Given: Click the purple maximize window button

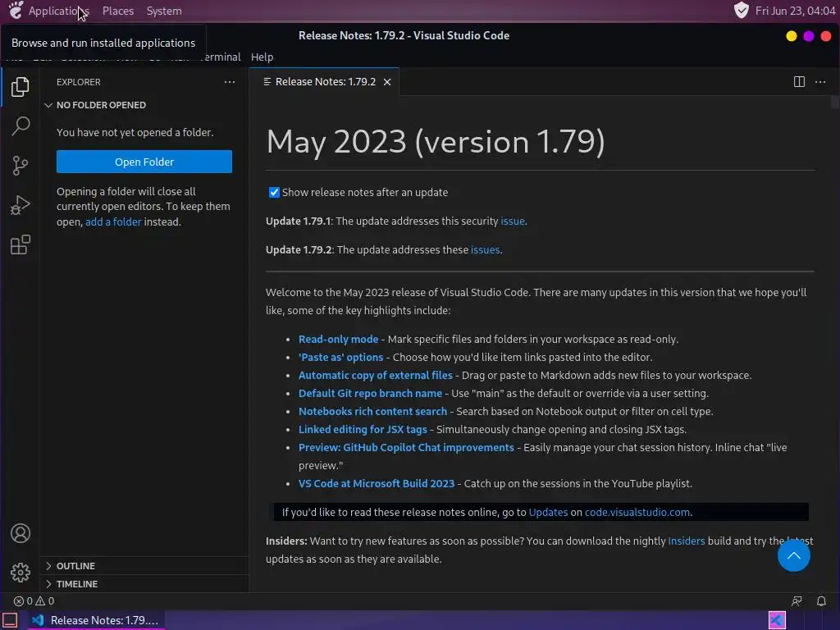Looking at the screenshot, I should coord(808,36).
